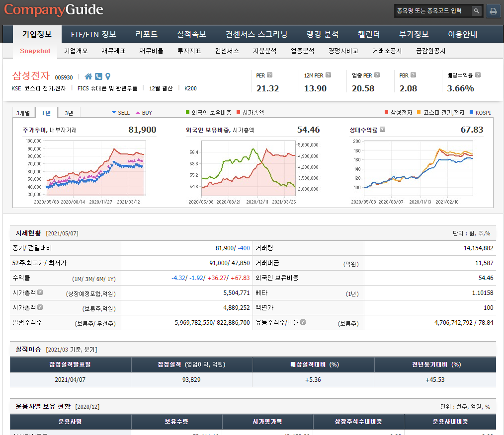Click the CompanyGuide logo

click(54, 9)
